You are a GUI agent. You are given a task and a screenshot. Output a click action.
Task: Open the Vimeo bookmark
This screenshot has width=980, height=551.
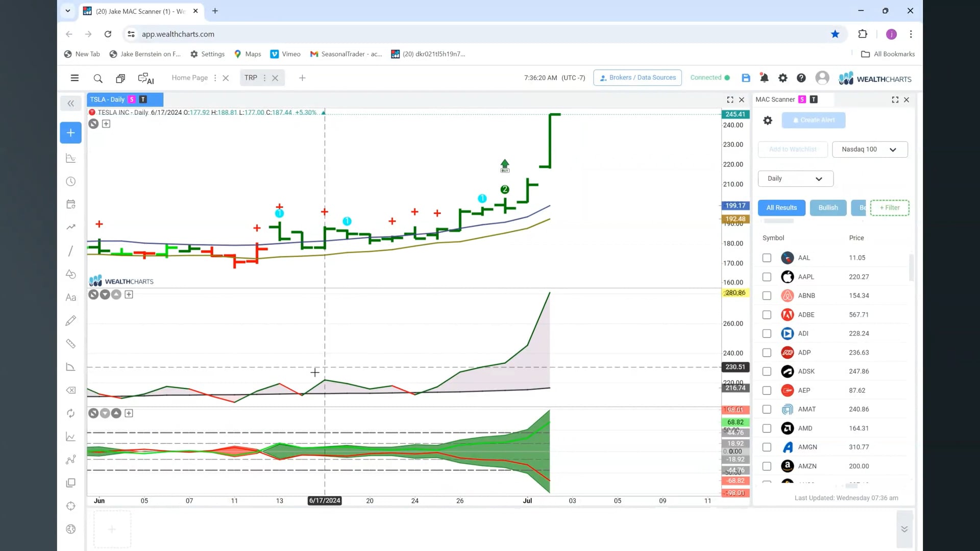pos(285,54)
